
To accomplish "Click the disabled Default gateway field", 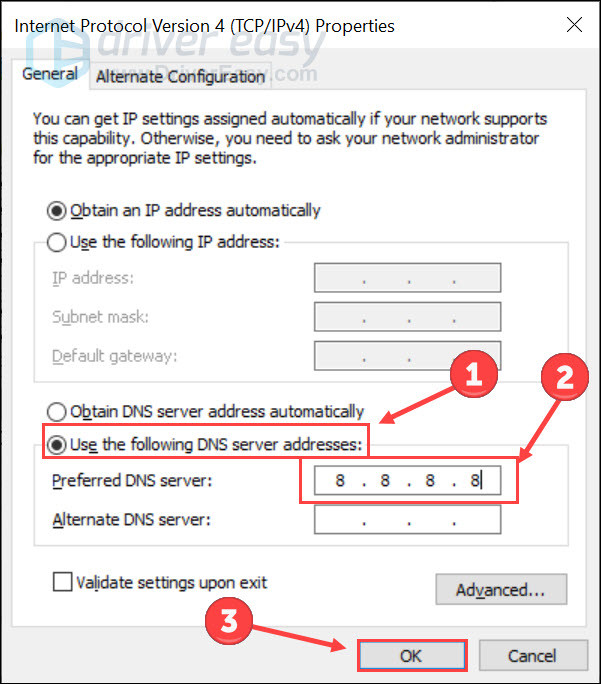I will tap(407, 356).
